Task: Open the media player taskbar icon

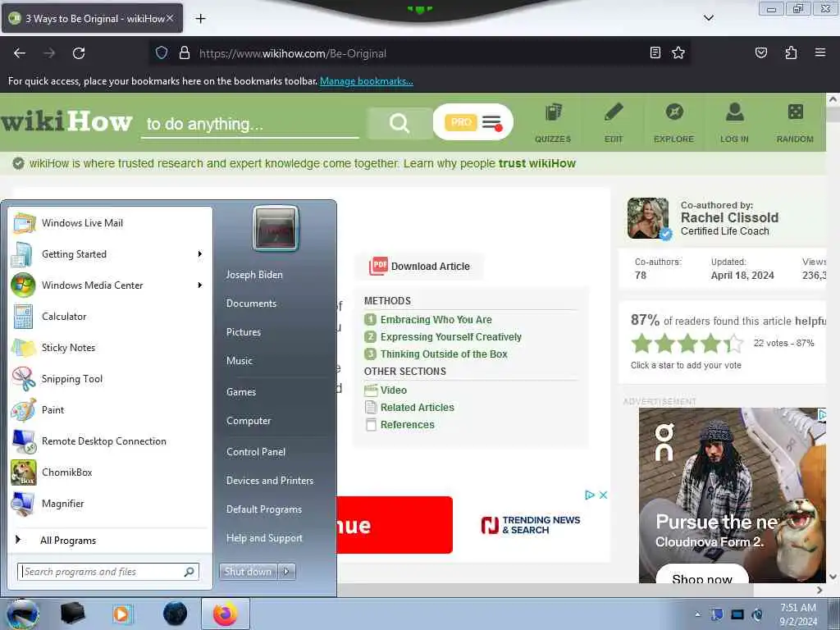Action: point(121,614)
